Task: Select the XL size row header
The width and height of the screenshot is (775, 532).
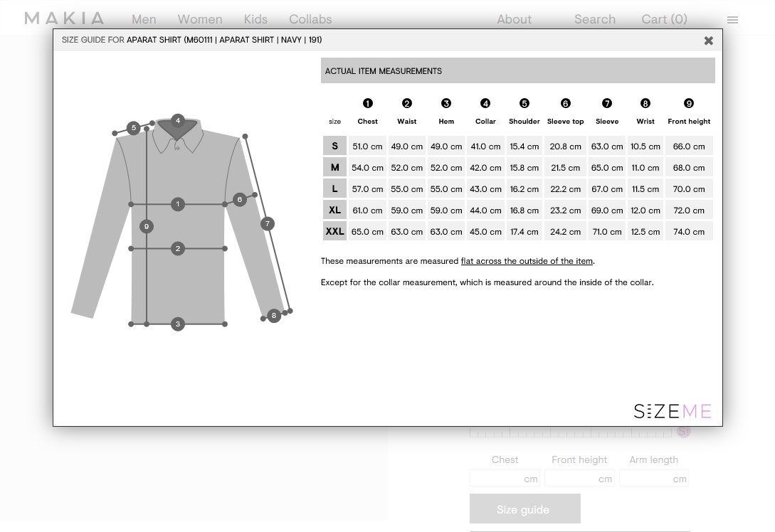Action: pos(334,210)
